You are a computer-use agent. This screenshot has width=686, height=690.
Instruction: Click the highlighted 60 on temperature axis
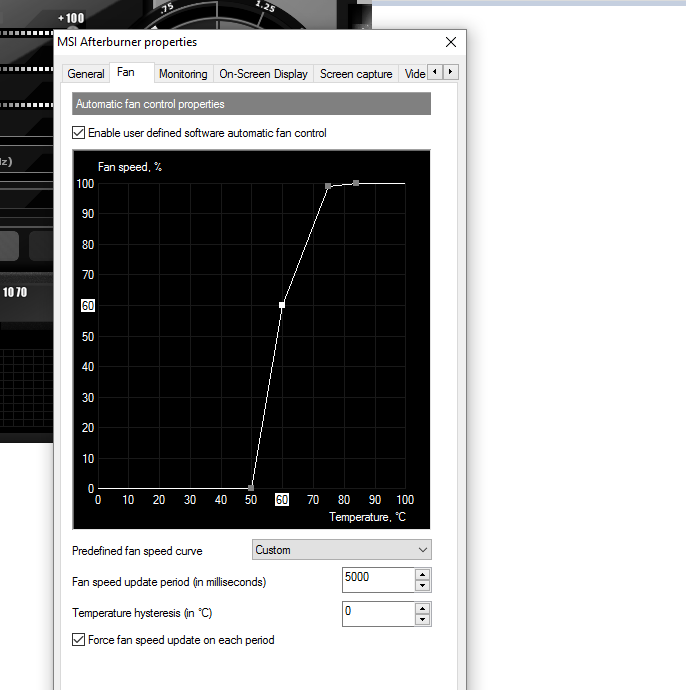pyautogui.click(x=282, y=499)
